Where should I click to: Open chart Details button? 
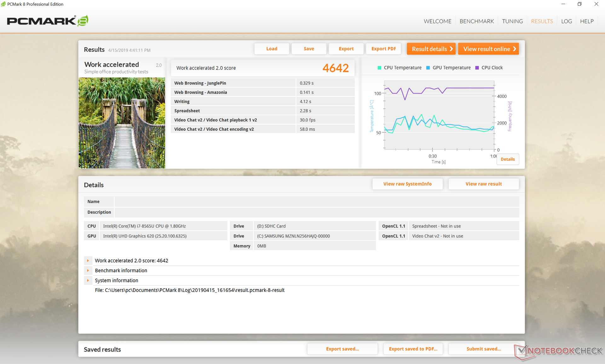coord(508,159)
